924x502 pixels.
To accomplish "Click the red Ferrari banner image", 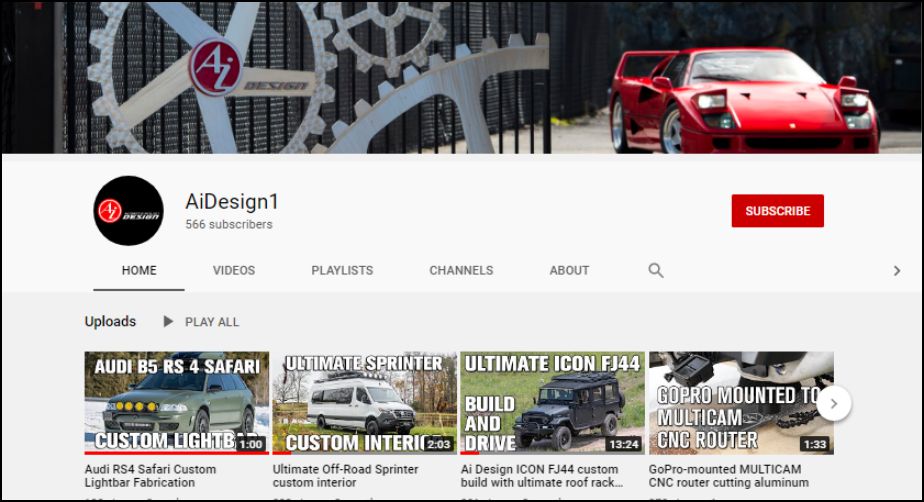I will click(x=745, y=100).
